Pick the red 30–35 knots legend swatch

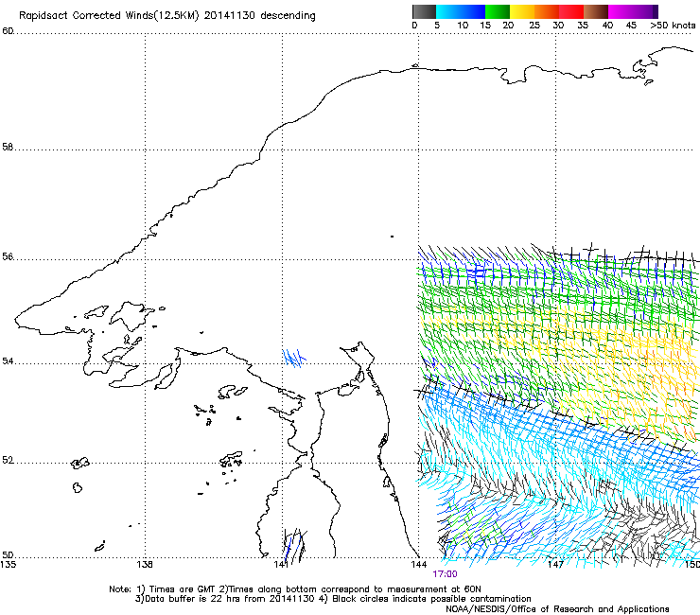point(571,11)
